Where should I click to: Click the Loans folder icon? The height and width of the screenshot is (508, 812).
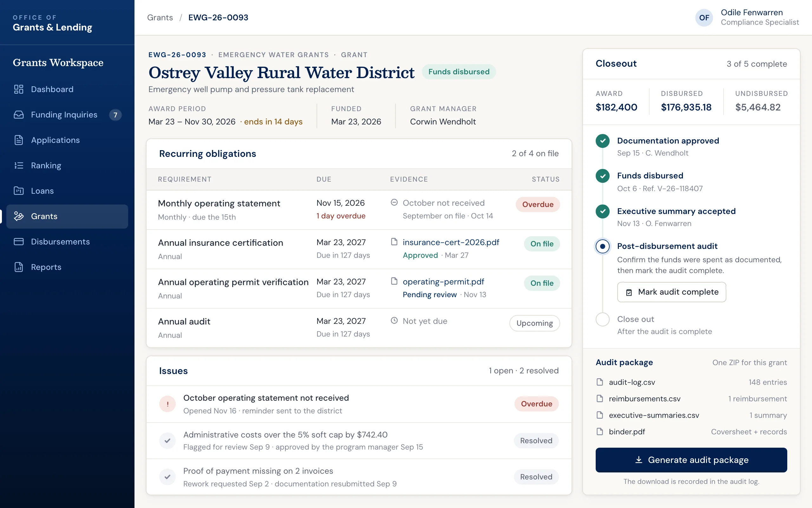click(x=19, y=191)
